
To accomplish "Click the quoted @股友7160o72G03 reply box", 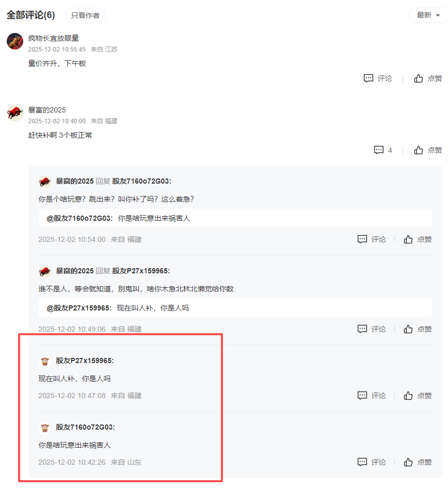I will [235, 218].
